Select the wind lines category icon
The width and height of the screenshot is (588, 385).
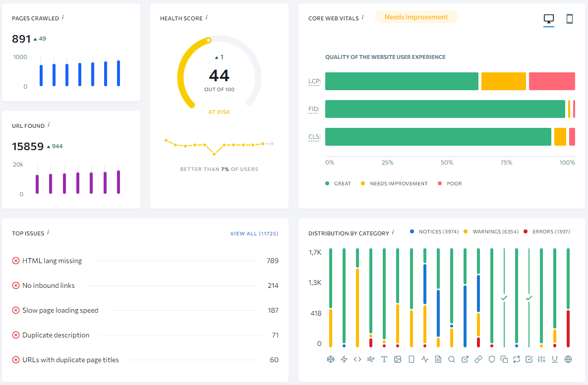(370, 359)
